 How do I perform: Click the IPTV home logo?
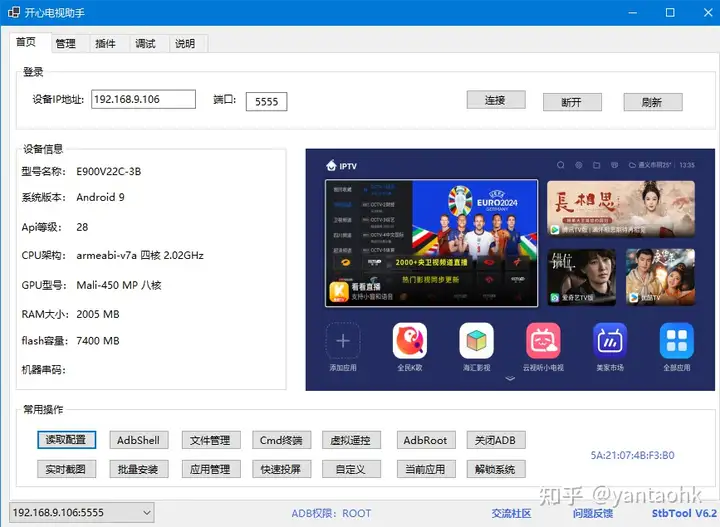[341, 166]
